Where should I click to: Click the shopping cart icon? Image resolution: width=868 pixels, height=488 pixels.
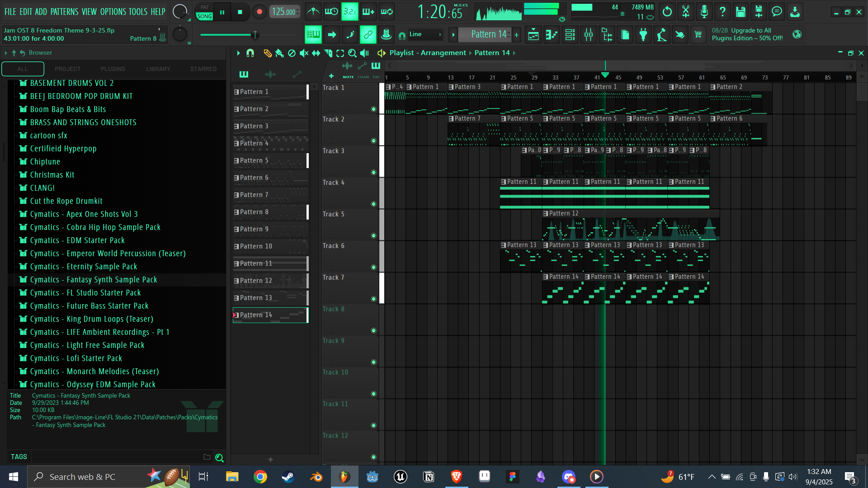tap(698, 35)
